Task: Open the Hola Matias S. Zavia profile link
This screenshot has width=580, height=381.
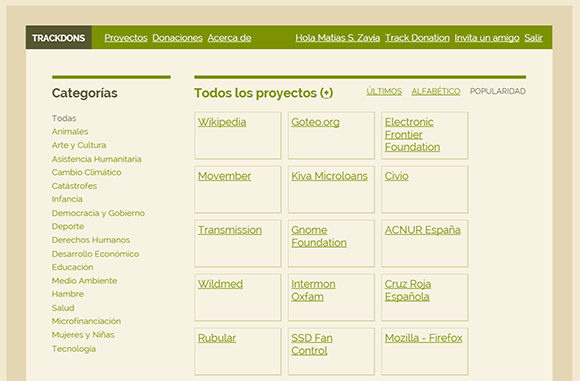Action: (338, 38)
